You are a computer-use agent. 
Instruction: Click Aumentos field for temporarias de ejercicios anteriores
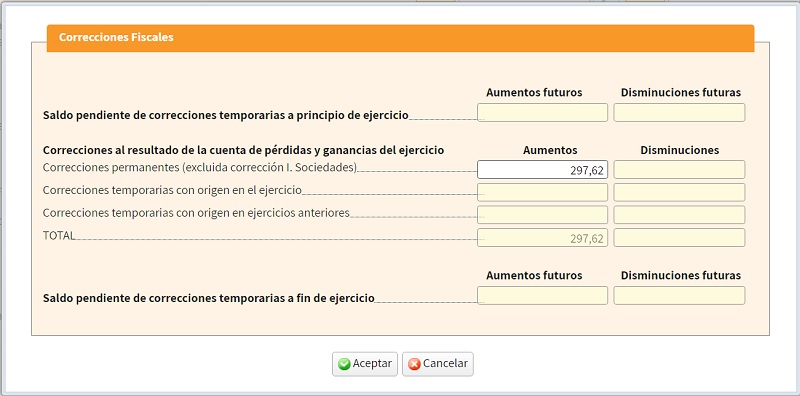click(542, 215)
